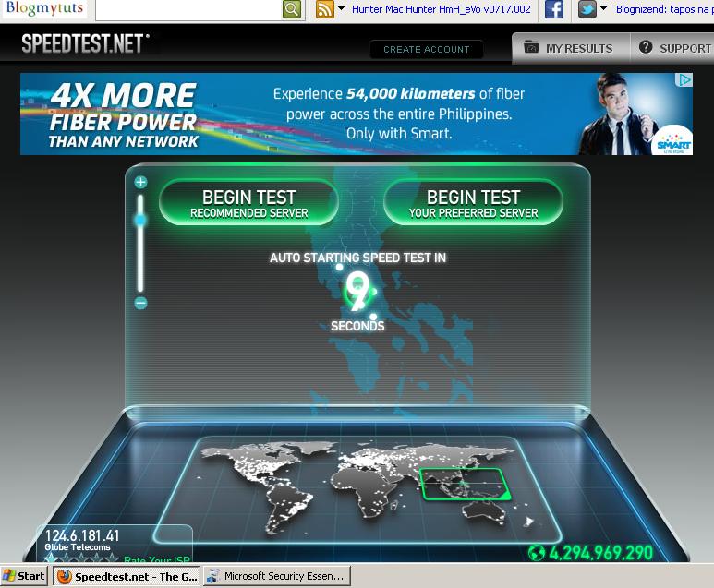Click the server dot near SECONDS label
The image size is (714, 588).
[373, 317]
